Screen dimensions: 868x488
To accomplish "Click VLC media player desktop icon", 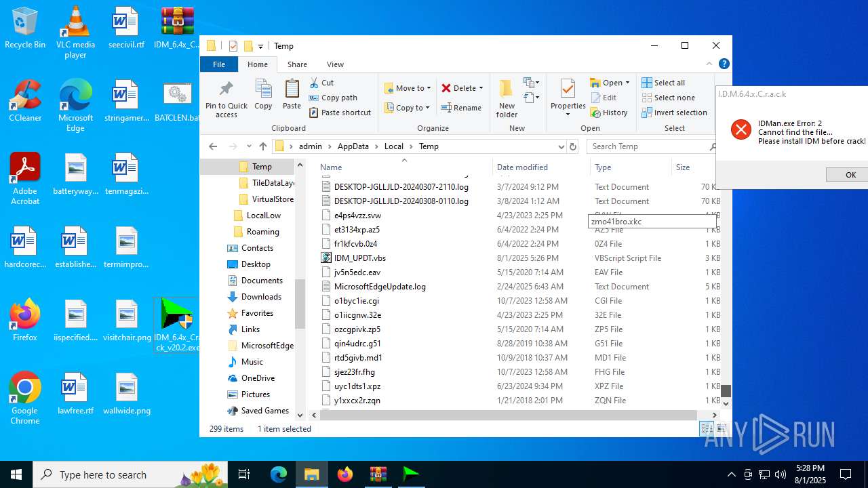I will click(x=75, y=33).
